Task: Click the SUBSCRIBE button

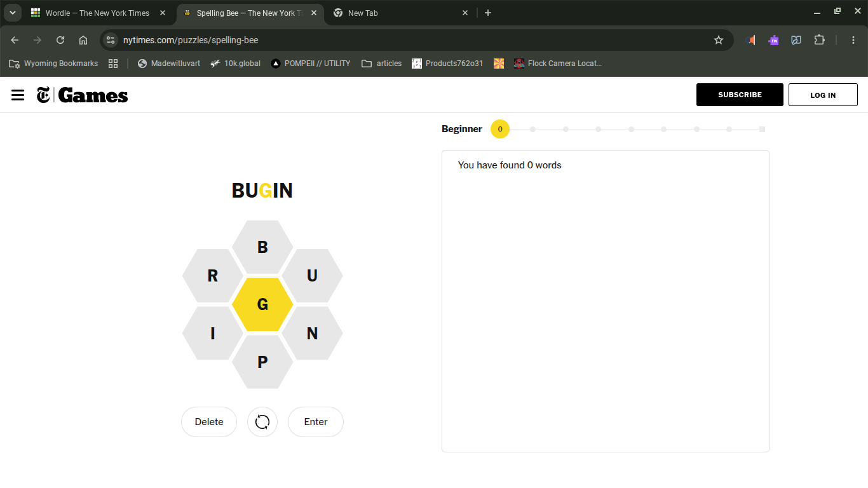Action: tap(740, 95)
